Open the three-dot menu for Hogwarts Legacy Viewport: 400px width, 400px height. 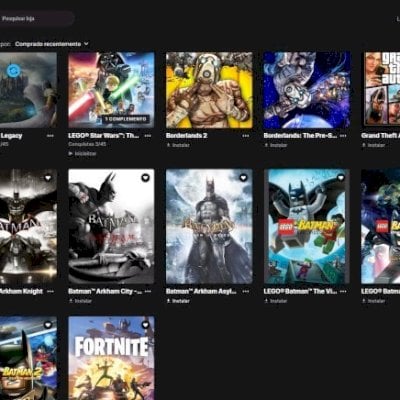(x=50, y=136)
